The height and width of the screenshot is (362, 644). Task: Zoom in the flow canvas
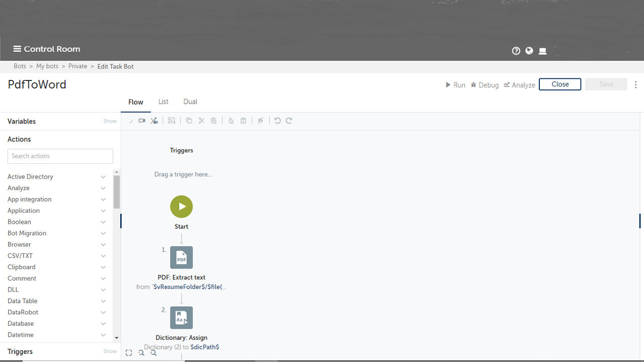click(x=154, y=353)
